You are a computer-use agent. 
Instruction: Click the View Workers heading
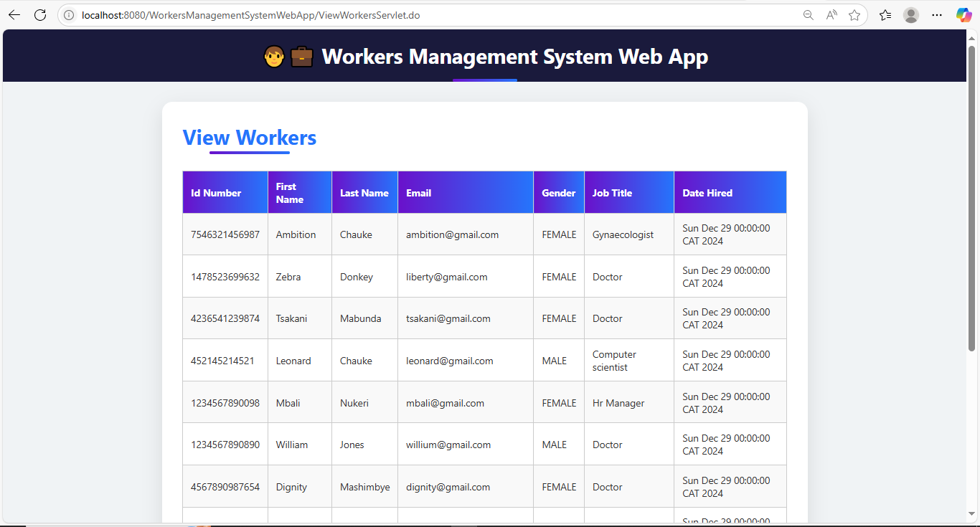point(249,138)
